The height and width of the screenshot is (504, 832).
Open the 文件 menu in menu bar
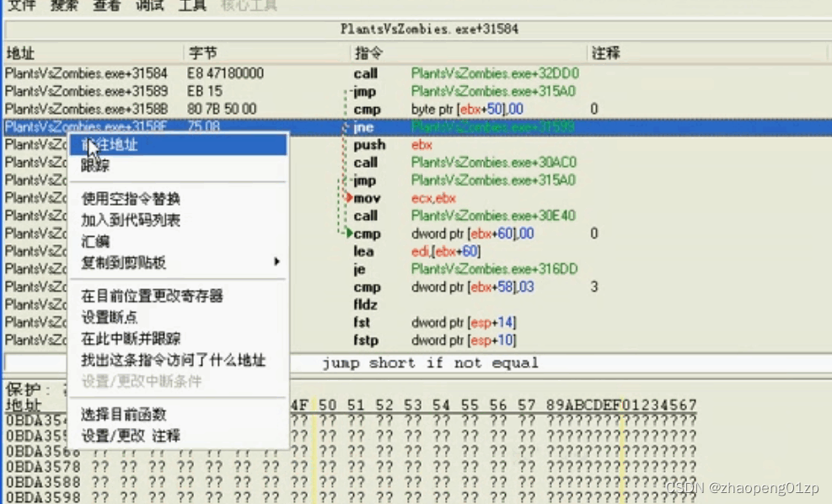point(22,6)
